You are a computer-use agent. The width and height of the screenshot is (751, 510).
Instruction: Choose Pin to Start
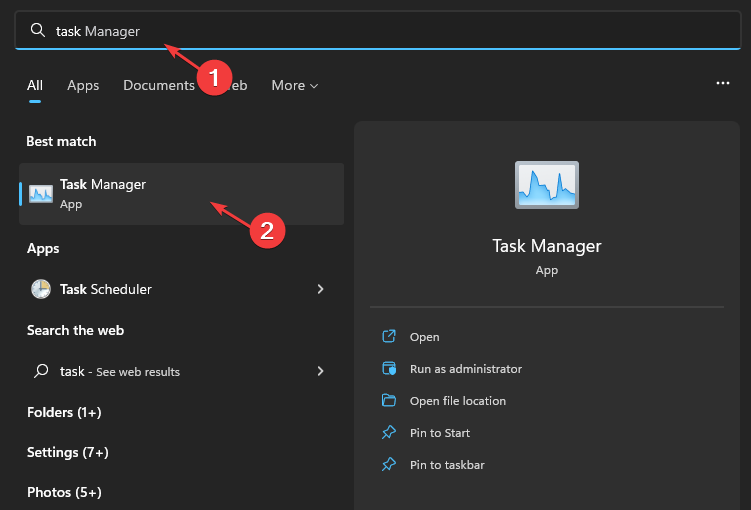(x=440, y=433)
